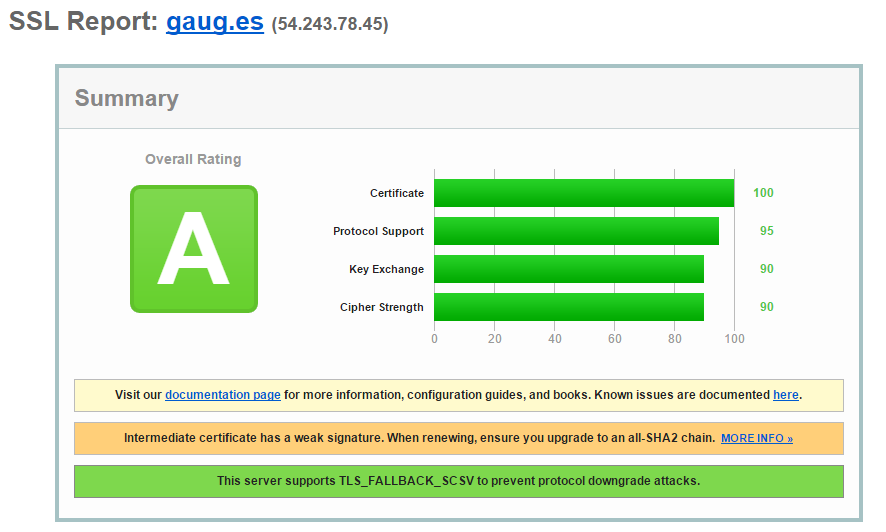The image size is (886, 532).
Task: Click the green TLS_FALLBACK_SCSV notice banner
Action: (458, 481)
